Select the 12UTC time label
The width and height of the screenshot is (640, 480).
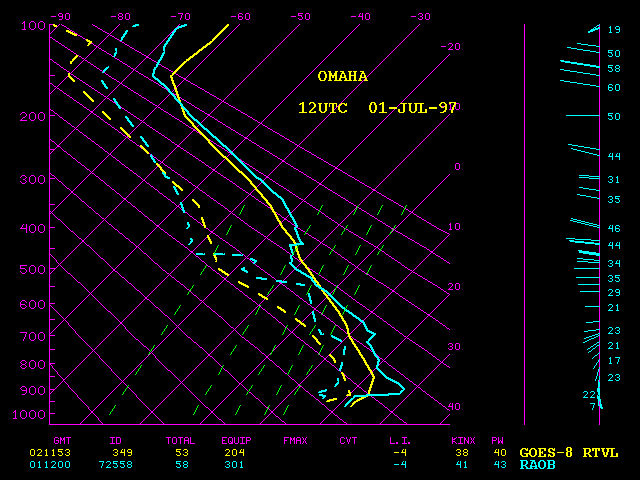click(322, 108)
